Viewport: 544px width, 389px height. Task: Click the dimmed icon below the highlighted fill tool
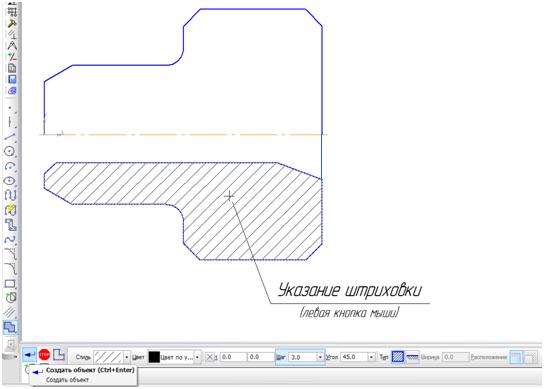[10, 345]
